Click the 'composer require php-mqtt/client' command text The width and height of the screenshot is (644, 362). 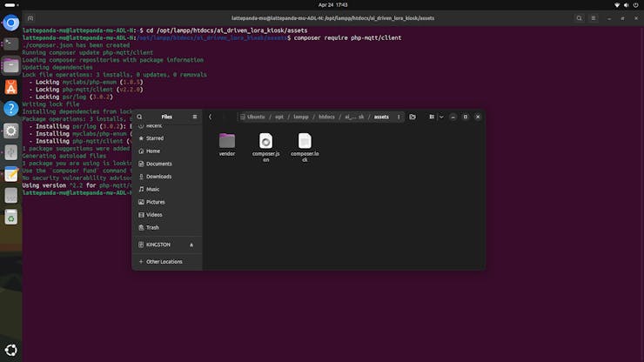pos(347,37)
